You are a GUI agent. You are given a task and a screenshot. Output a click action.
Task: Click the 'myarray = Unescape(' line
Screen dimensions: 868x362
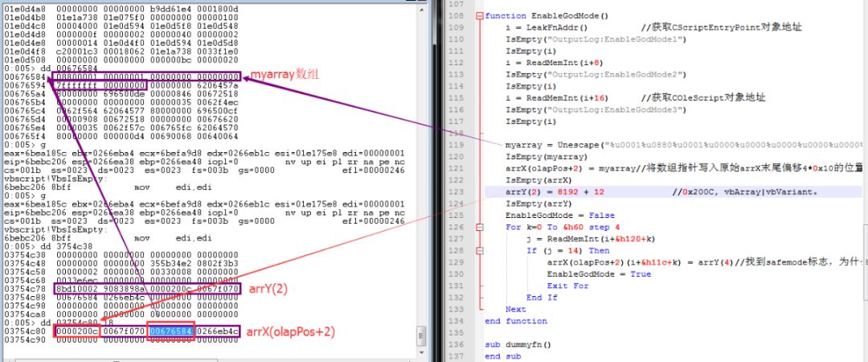[683, 145]
